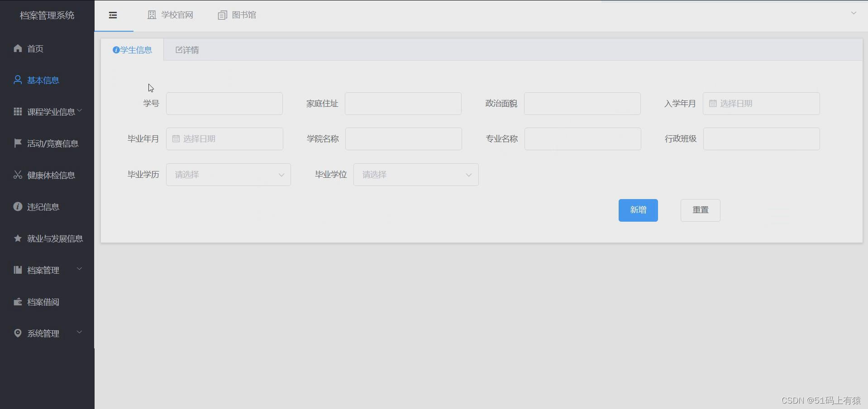The height and width of the screenshot is (409, 868).
Task: Select the 基本信息 person icon in sidebar
Action: 17,80
